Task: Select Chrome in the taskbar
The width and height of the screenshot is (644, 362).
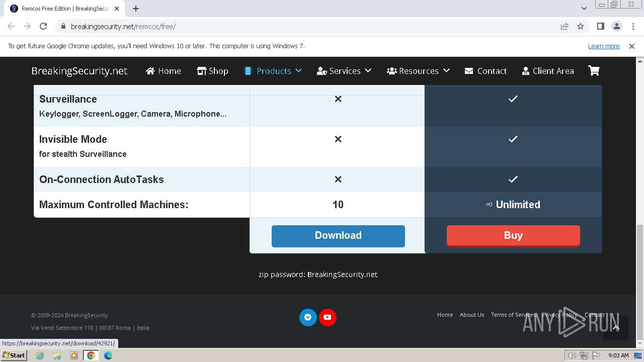Action: click(91, 355)
